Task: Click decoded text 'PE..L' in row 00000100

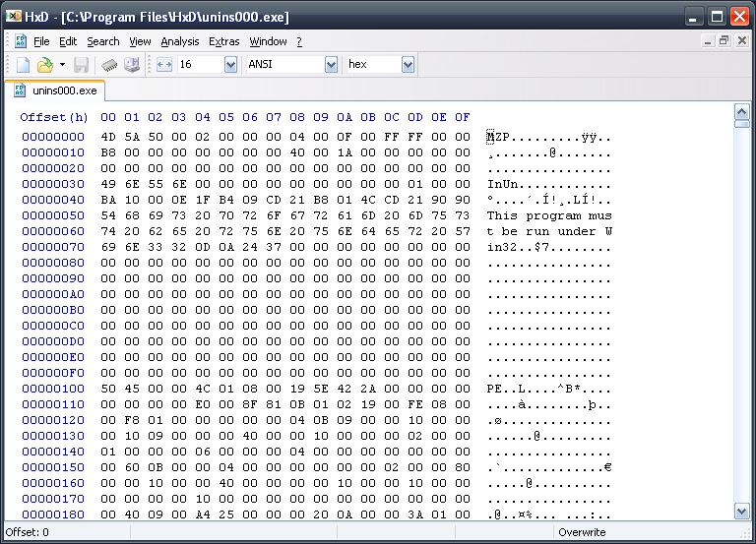Action: coord(506,389)
